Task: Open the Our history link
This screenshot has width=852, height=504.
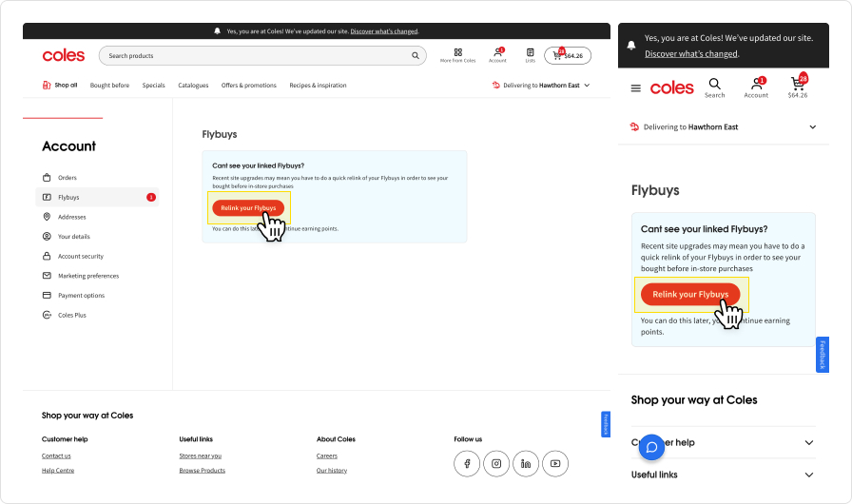Action: (x=332, y=471)
